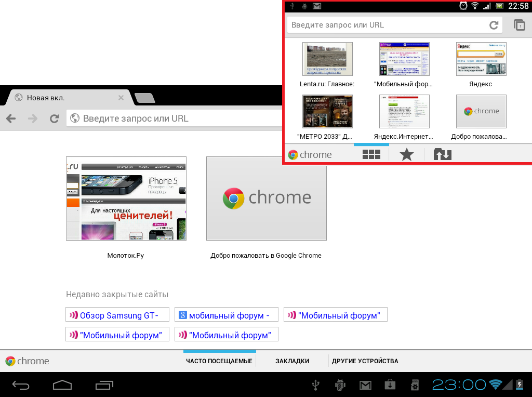
Task: Reload page in phone Chrome toolbar
Action: (494, 25)
